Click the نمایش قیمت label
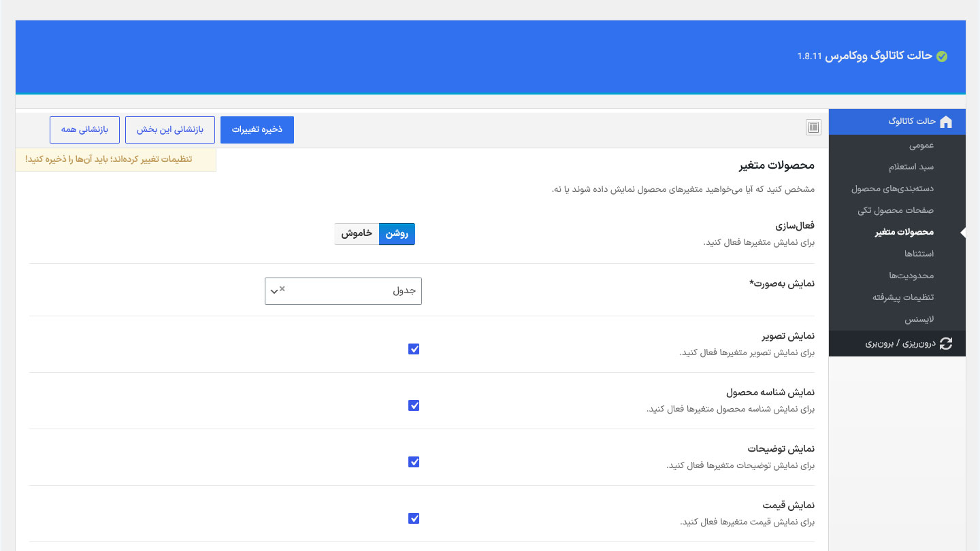This screenshot has width=980, height=551. click(789, 505)
